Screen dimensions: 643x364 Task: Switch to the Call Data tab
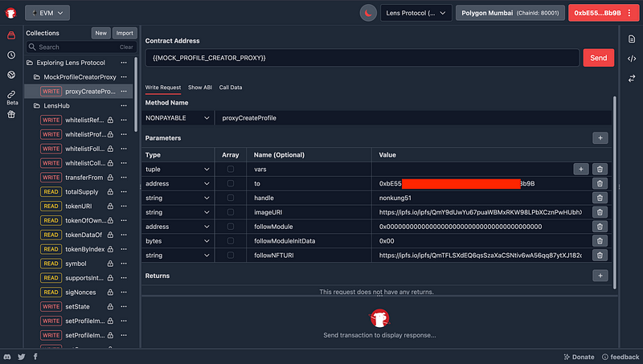click(231, 87)
